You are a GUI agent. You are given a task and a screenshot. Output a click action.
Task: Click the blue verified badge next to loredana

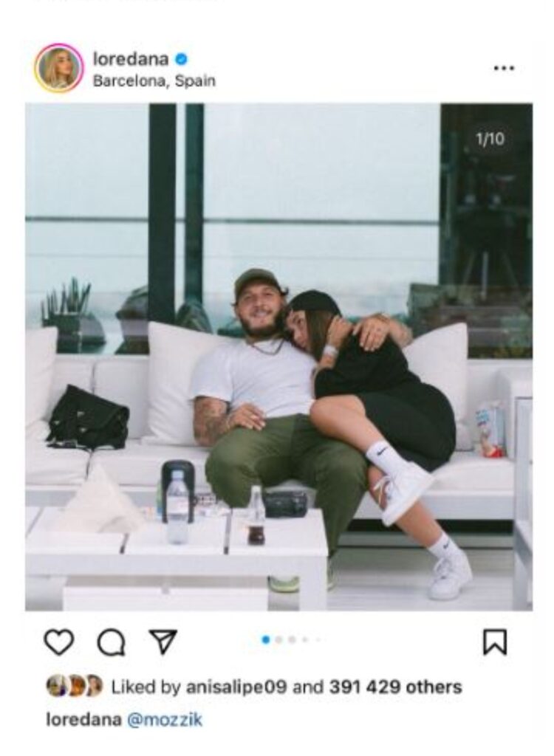(181, 59)
